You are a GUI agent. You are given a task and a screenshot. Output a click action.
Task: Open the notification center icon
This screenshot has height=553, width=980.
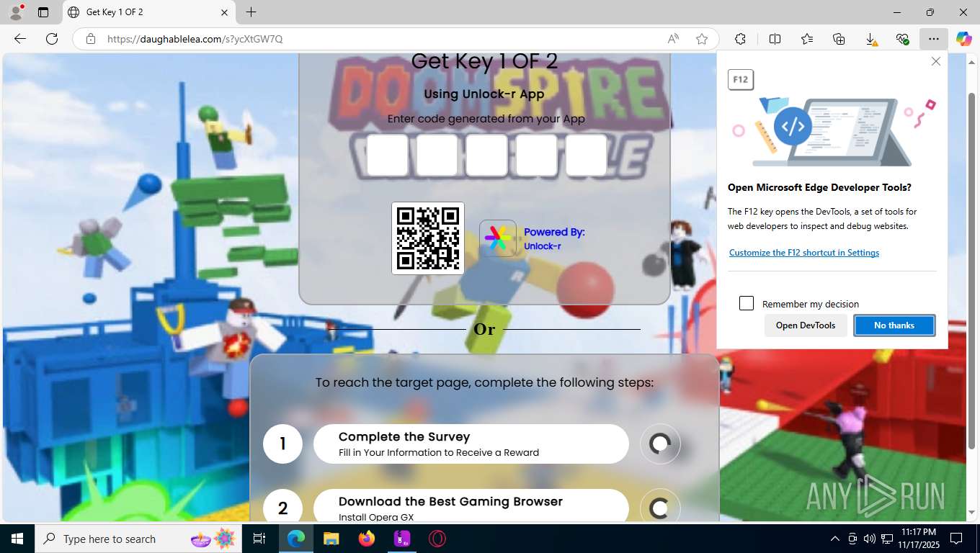(956, 539)
